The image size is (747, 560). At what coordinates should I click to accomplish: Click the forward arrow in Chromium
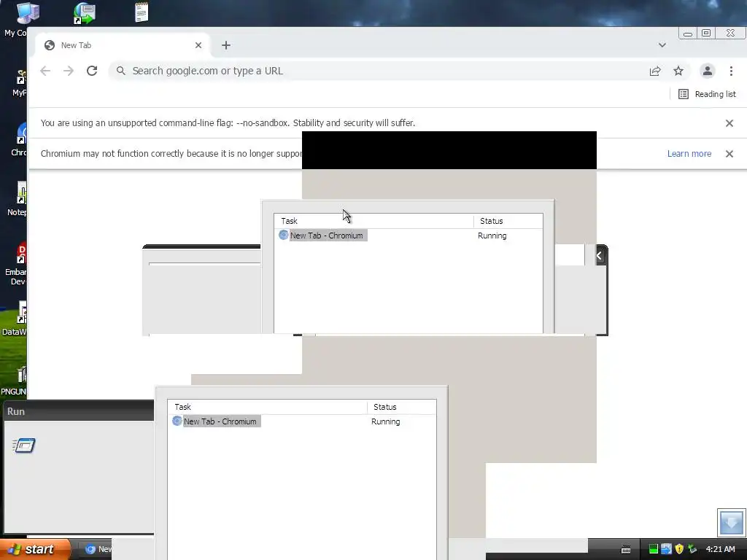click(x=69, y=71)
